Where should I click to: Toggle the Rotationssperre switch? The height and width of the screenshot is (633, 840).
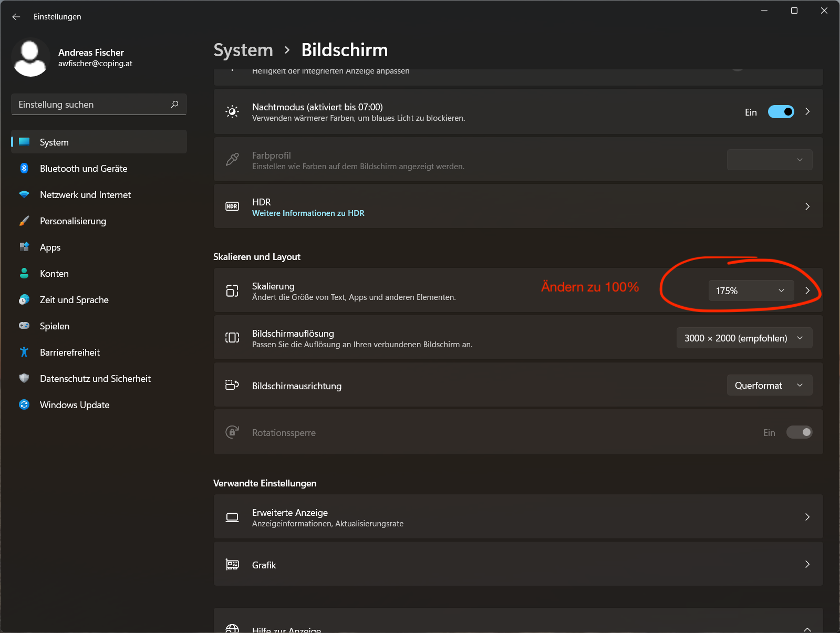pyautogui.click(x=800, y=432)
